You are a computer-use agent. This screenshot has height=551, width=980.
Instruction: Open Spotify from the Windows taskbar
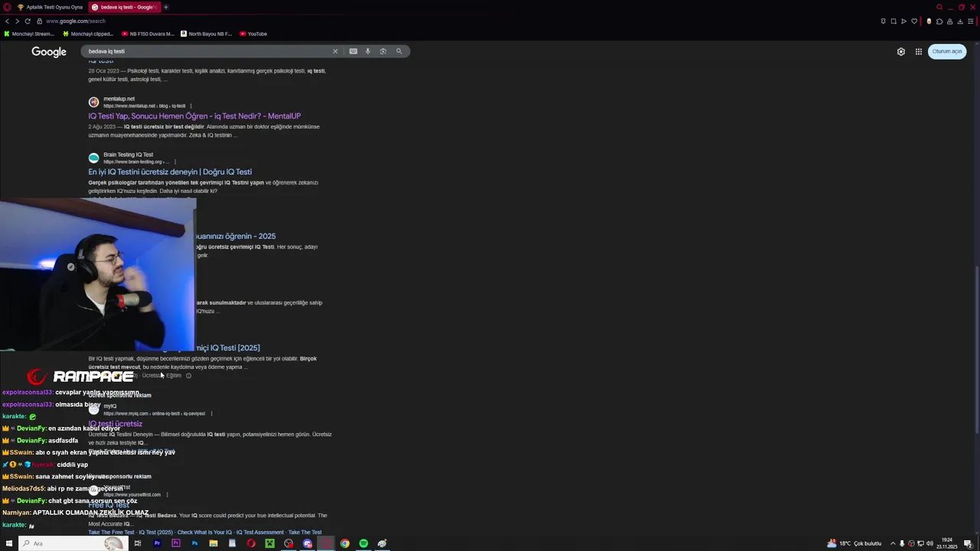click(364, 543)
